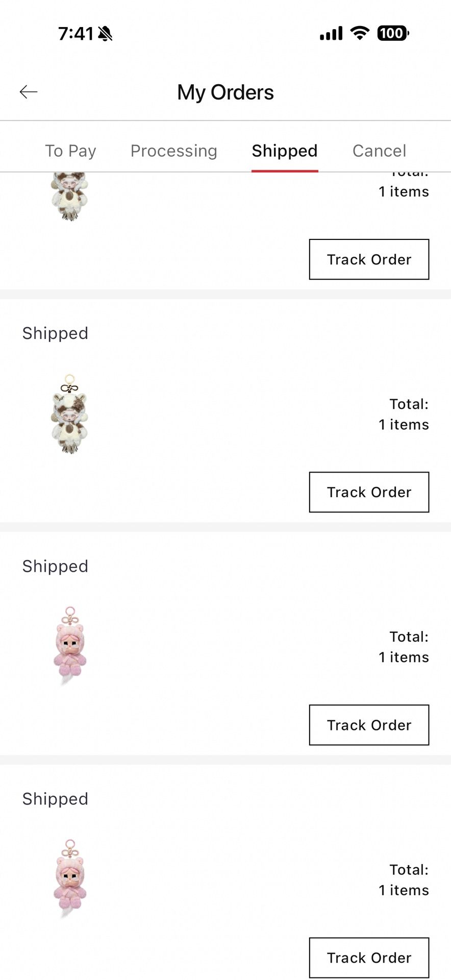
Task: Tap the status bar clock
Action: (x=76, y=34)
